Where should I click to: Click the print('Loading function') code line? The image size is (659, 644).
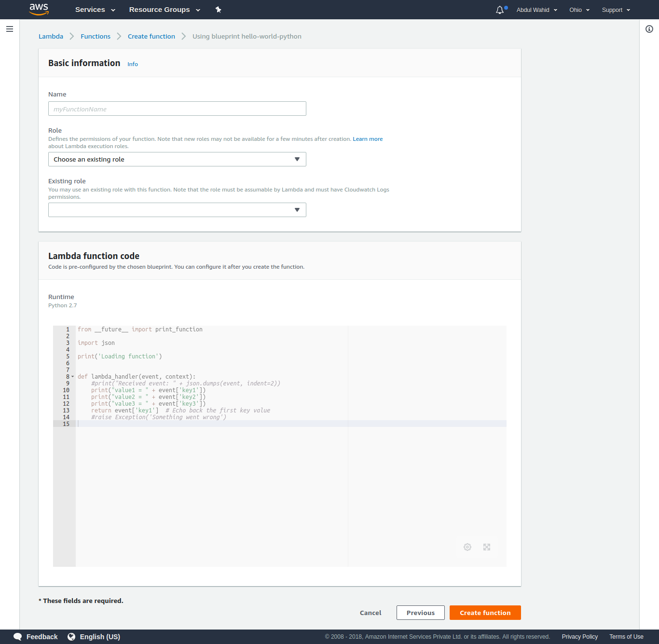pos(120,356)
